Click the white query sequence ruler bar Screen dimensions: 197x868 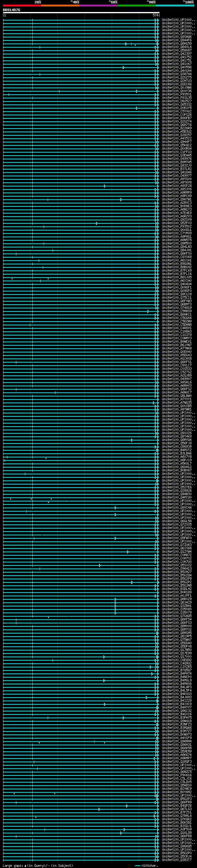[x=81, y=12]
